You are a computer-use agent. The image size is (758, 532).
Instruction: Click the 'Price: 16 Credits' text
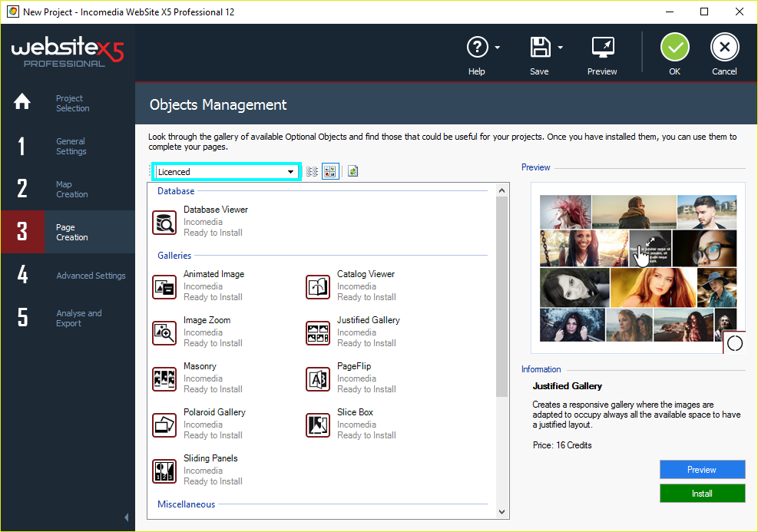point(562,445)
